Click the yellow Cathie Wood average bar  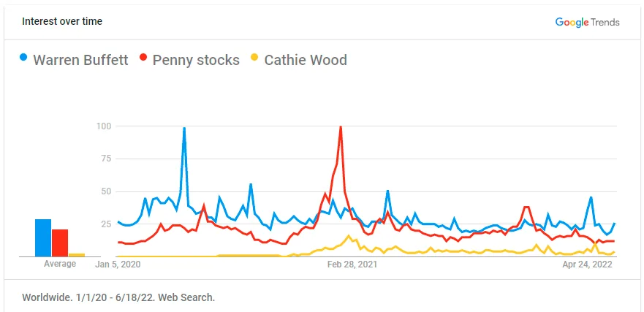pos(77,255)
